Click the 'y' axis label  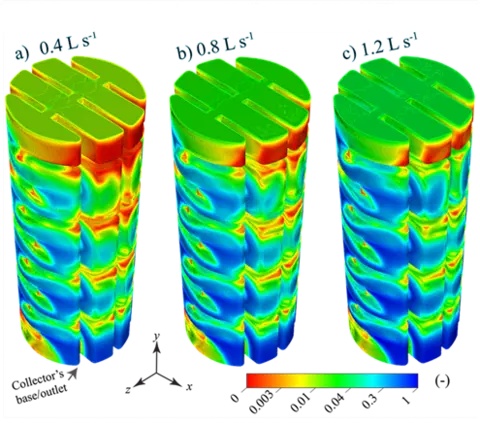pyautogui.click(x=155, y=337)
